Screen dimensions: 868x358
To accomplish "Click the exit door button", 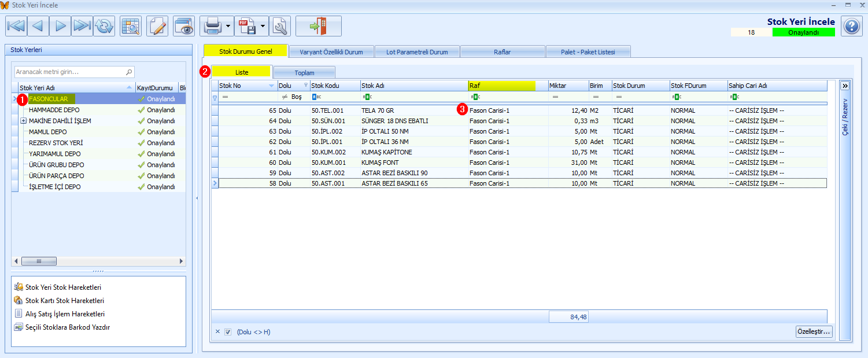I will click(319, 26).
